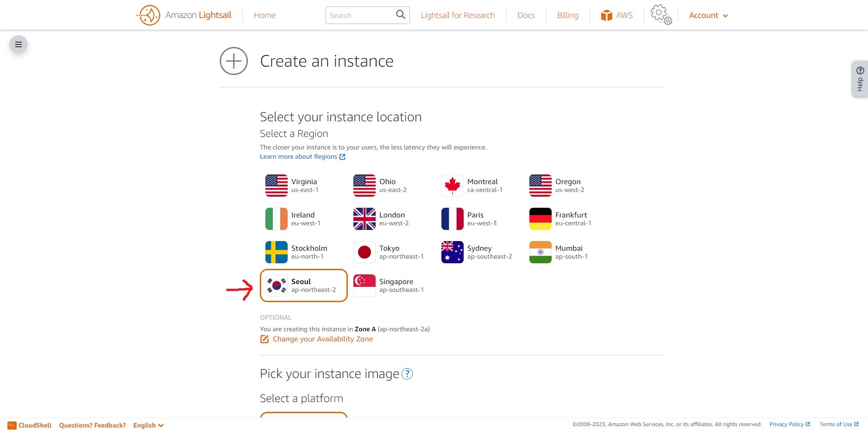Select the London UK flag icon
This screenshot has width=868, height=434.
(x=365, y=219)
